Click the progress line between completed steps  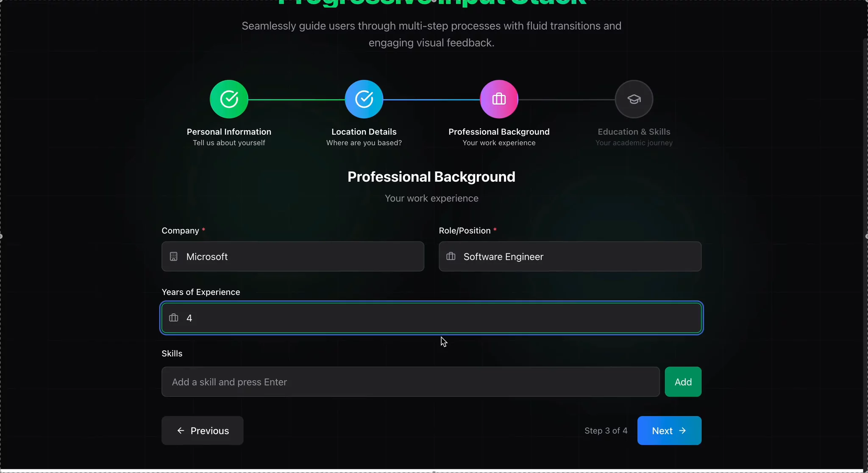coord(297,99)
